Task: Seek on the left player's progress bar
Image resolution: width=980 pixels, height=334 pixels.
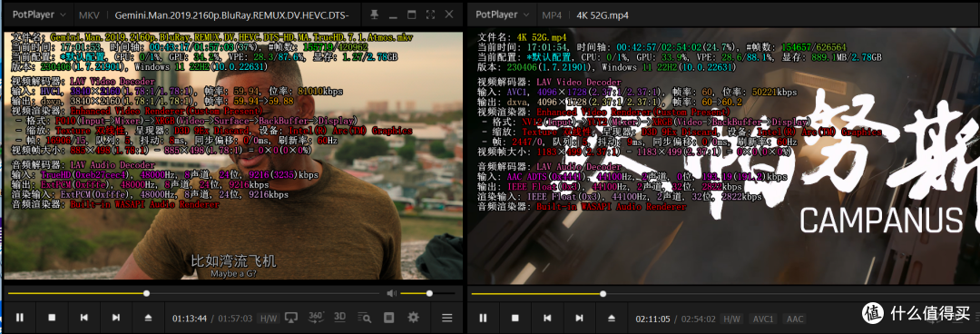Action: pyautogui.click(x=194, y=293)
